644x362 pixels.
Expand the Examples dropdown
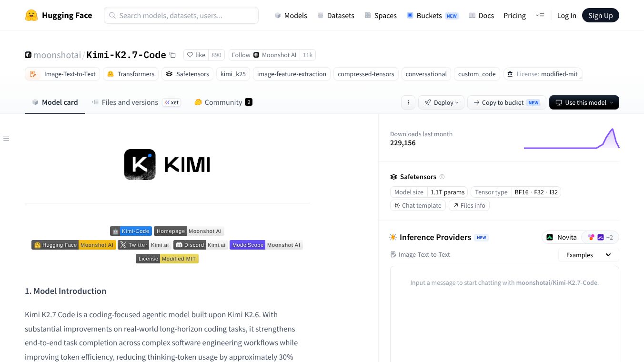click(589, 255)
